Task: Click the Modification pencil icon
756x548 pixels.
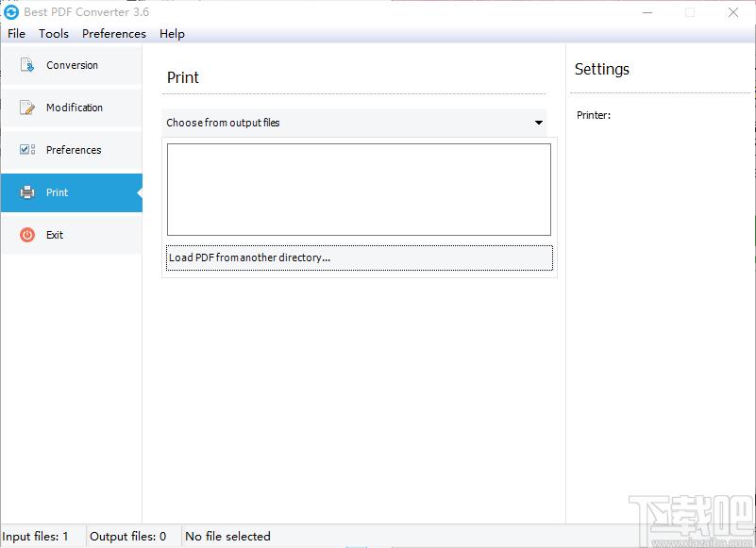Action: pos(27,108)
